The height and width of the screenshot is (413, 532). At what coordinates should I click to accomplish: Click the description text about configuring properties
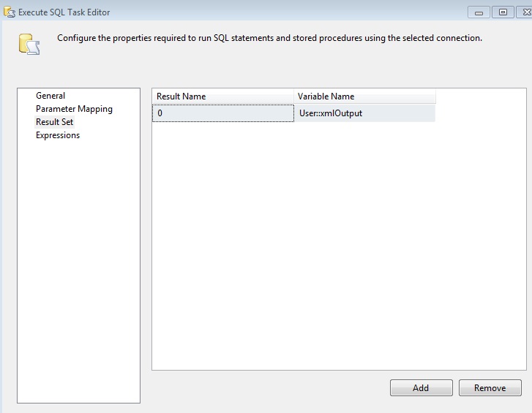pyautogui.click(x=269, y=38)
